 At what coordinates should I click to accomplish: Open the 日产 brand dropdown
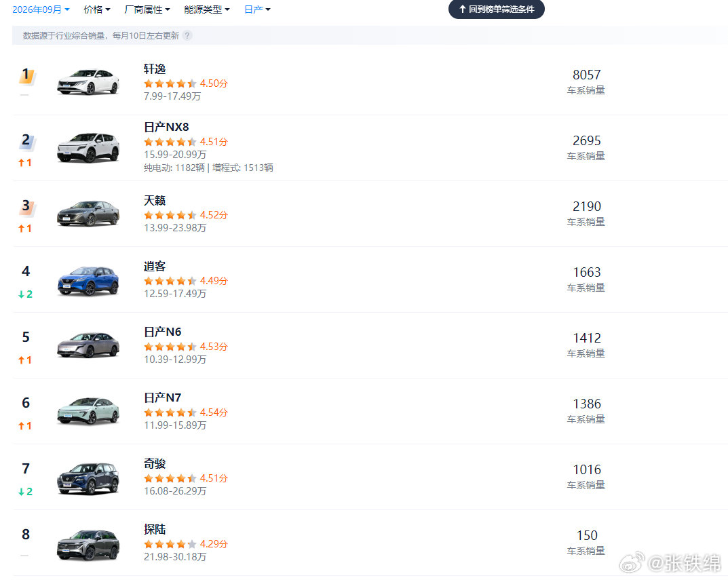(257, 9)
